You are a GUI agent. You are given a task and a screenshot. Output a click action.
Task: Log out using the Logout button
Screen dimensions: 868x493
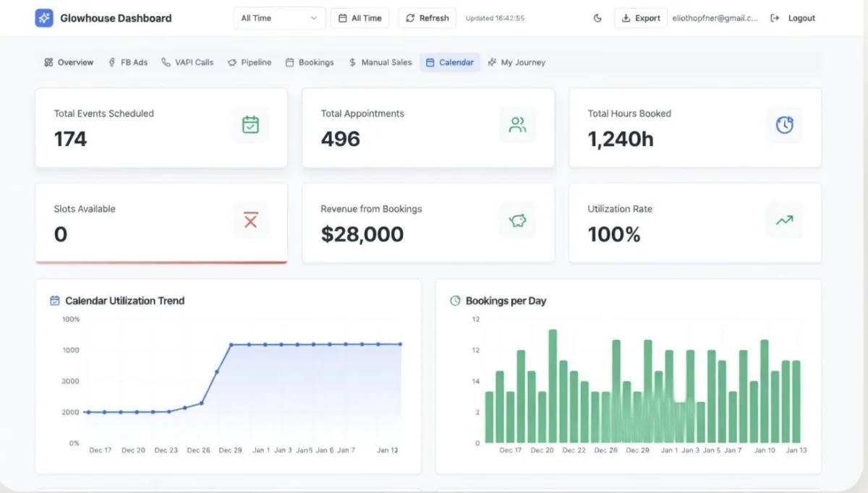[793, 18]
